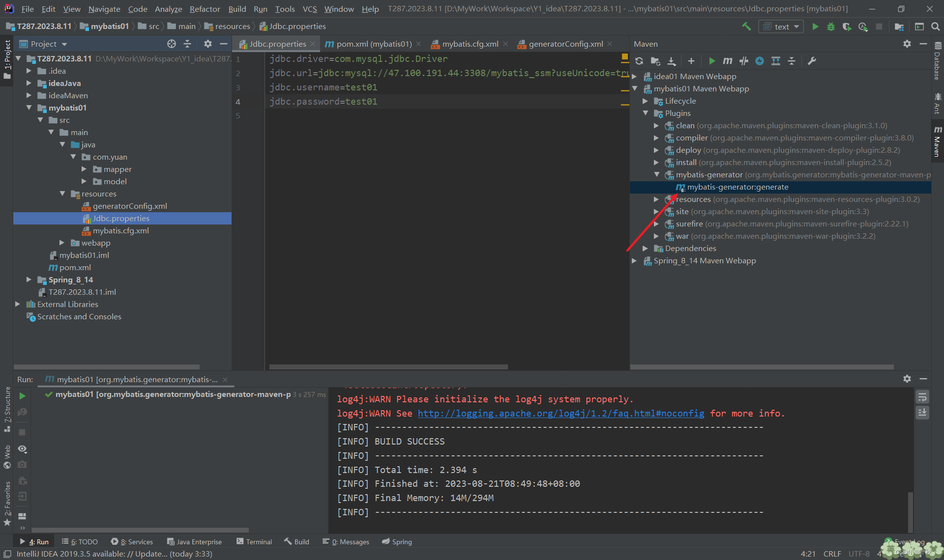Expand the Spring_8_14 Maven Webapp node
Viewport: 944px width, 560px height.
pos(635,261)
